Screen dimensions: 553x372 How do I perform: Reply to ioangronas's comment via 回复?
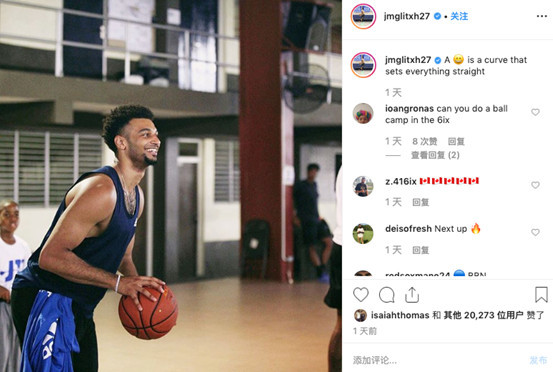click(x=456, y=141)
